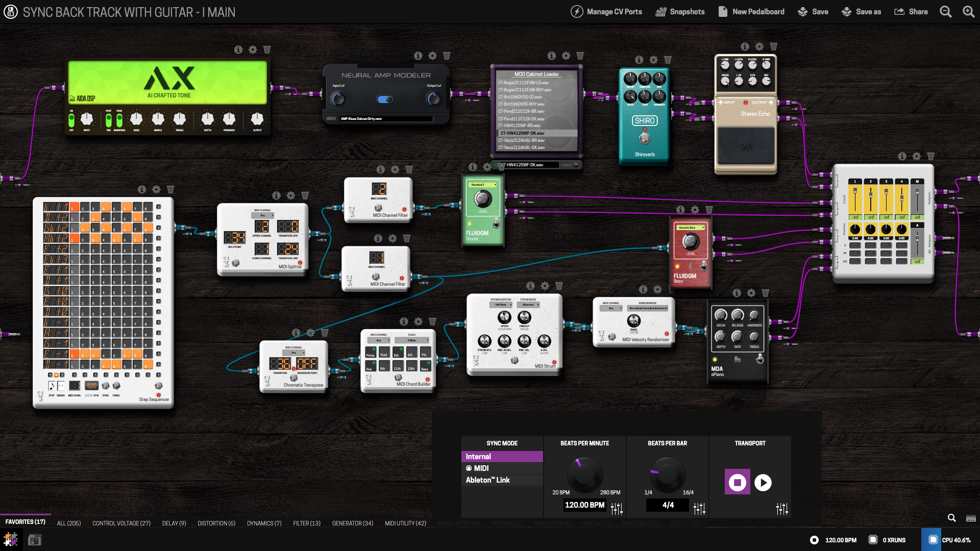980x551 pixels.
Task: Select CT-Brit1960V30-LD.wav in cabinet list
Action: coord(520,97)
